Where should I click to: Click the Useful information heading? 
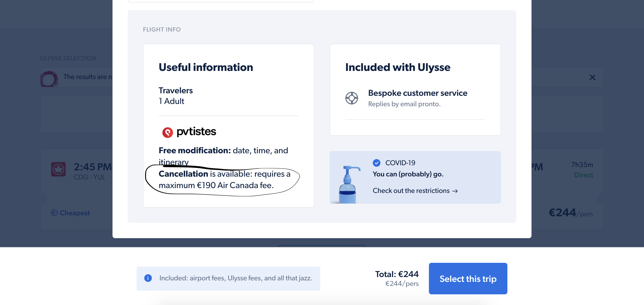click(206, 67)
